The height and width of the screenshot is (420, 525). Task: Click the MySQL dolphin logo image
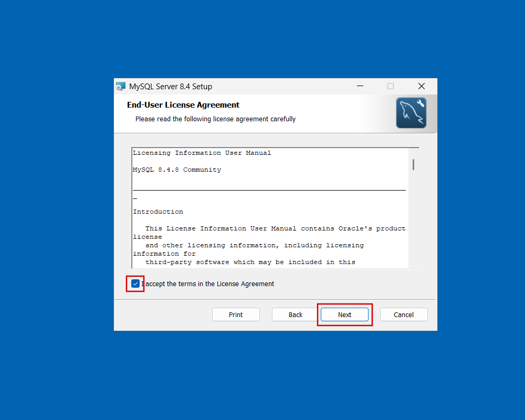pos(411,113)
